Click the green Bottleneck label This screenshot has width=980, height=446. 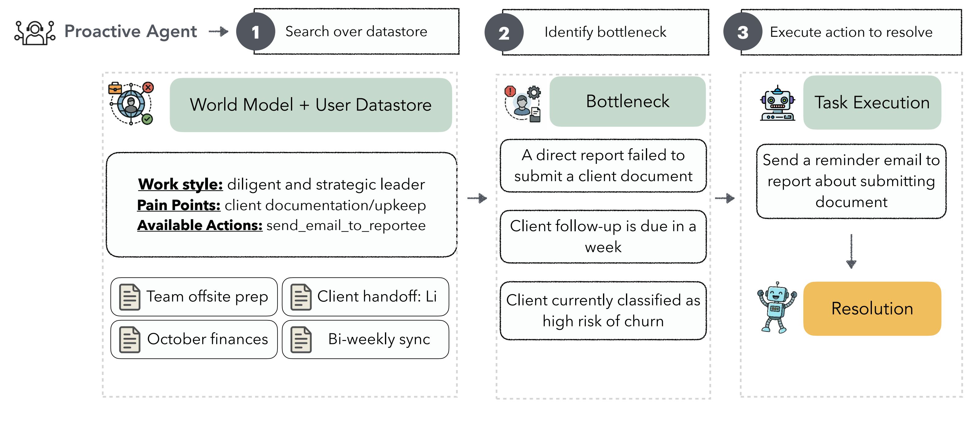tap(627, 102)
